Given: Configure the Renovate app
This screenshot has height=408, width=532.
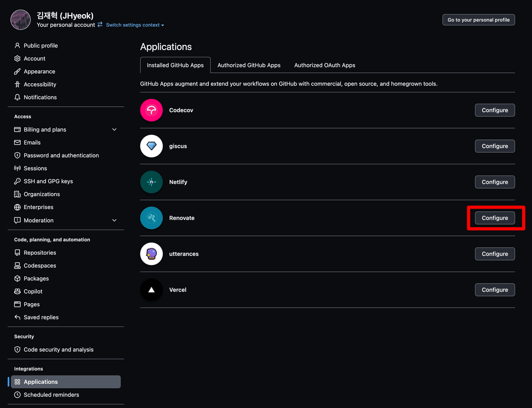Looking at the screenshot, I should (x=495, y=218).
